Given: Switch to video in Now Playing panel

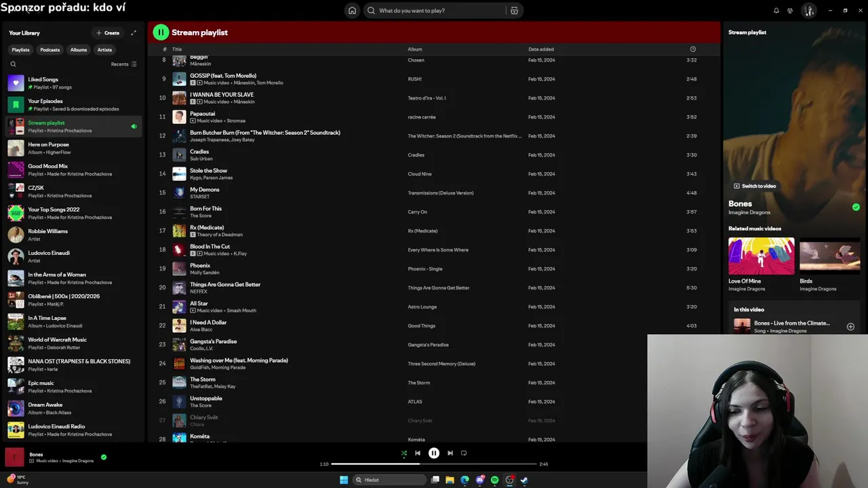Looking at the screenshot, I should pyautogui.click(x=755, y=186).
